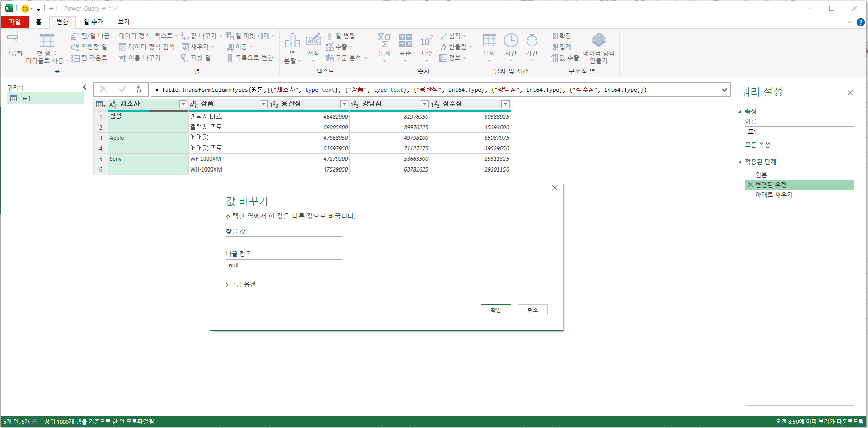Click 역방향 열 (Reverse Rows) button
Screen dimensions: 868x428
point(89,47)
